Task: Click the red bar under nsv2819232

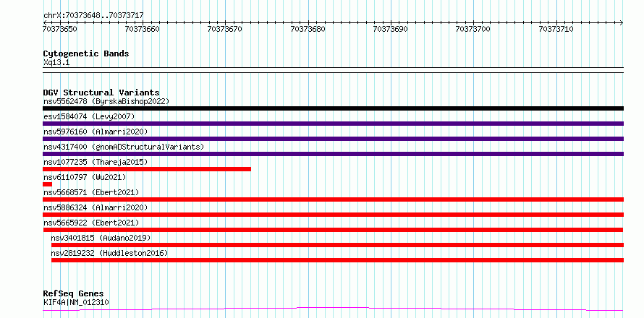Action: [x=337, y=260]
